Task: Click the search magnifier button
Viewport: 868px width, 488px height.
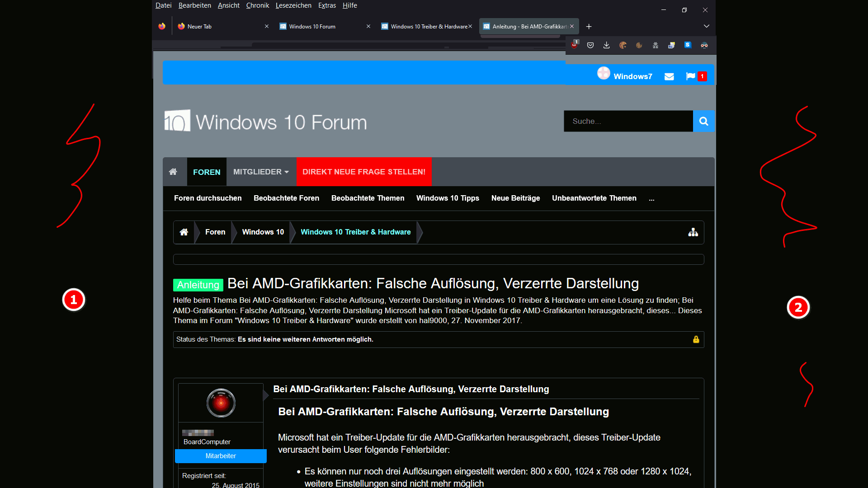Action: coord(703,121)
